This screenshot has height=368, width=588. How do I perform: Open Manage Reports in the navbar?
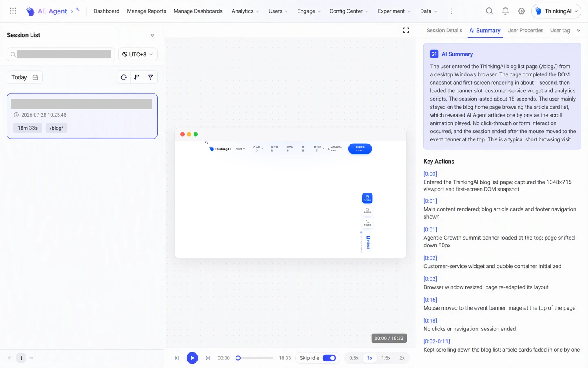(x=147, y=11)
